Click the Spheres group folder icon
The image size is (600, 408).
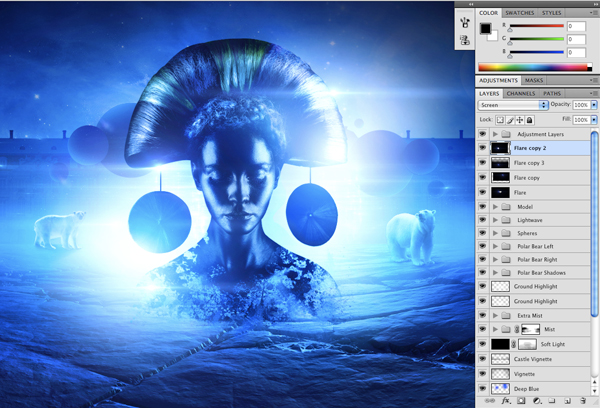(506, 233)
